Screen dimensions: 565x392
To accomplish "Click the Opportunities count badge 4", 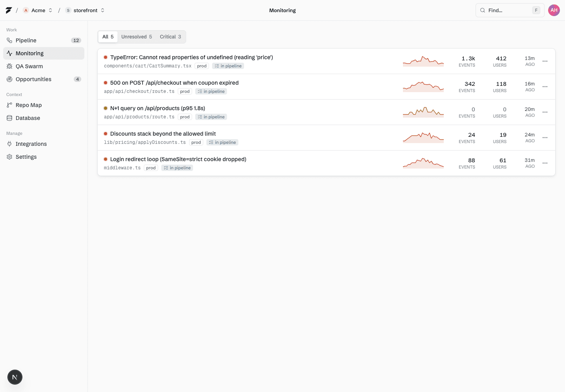I will [x=77, y=79].
